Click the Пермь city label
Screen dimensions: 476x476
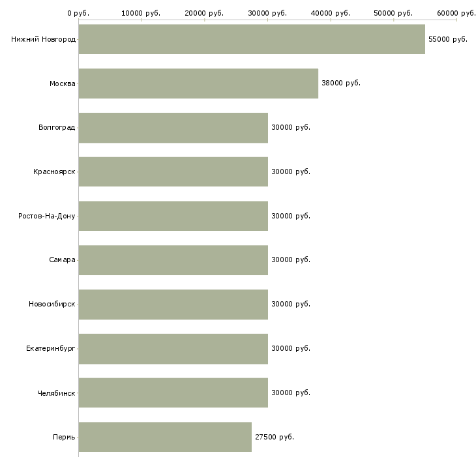click(x=64, y=437)
